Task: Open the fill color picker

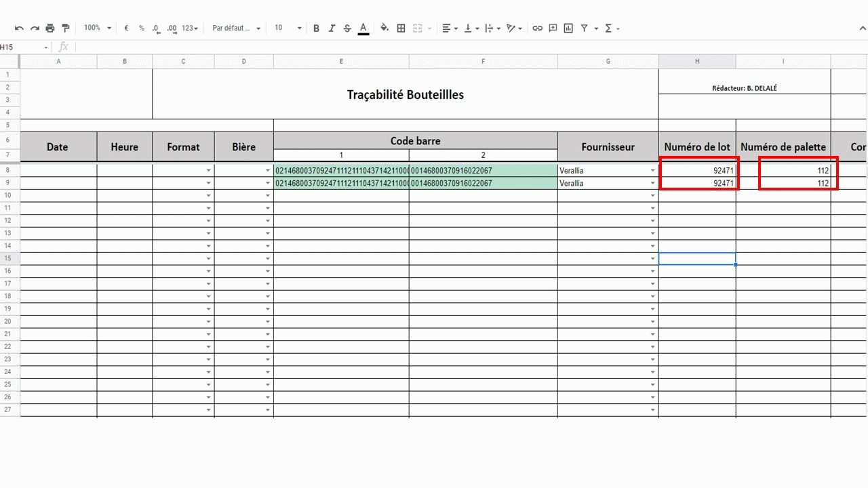Action: tap(384, 28)
